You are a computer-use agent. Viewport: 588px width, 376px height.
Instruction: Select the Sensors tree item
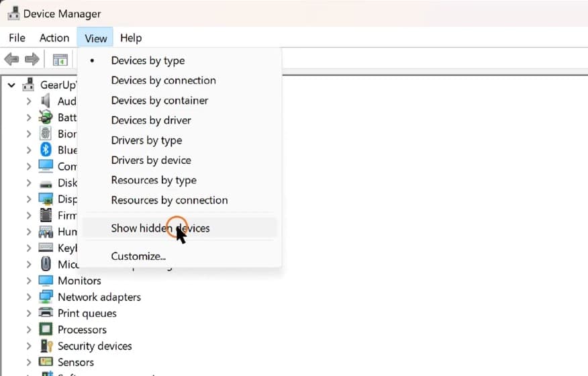coord(76,363)
